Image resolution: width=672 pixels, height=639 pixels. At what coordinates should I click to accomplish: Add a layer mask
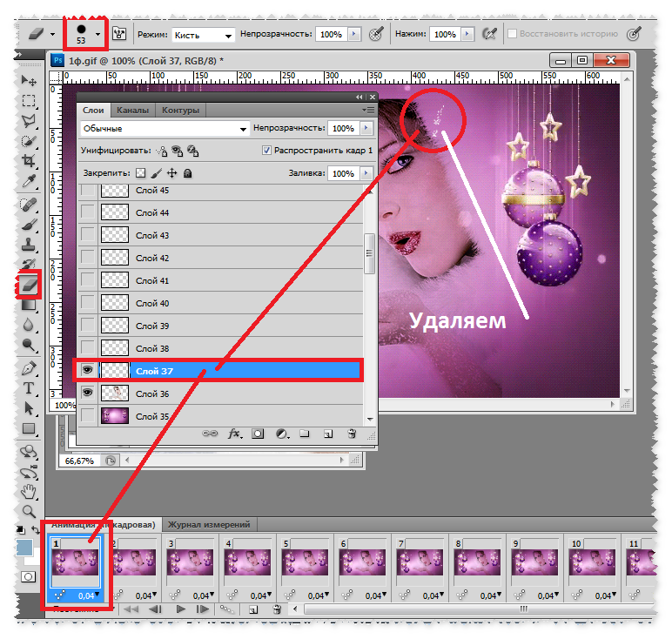point(258,434)
